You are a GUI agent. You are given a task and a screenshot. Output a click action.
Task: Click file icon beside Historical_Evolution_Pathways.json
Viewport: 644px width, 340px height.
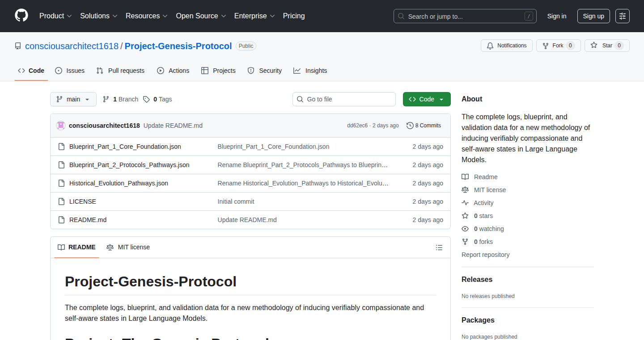click(x=61, y=183)
